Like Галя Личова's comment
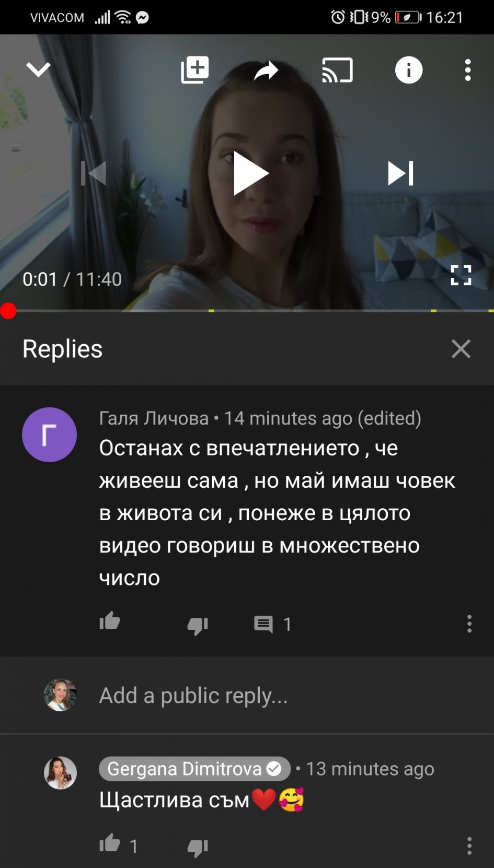Screen dimensions: 494x868 [110, 621]
